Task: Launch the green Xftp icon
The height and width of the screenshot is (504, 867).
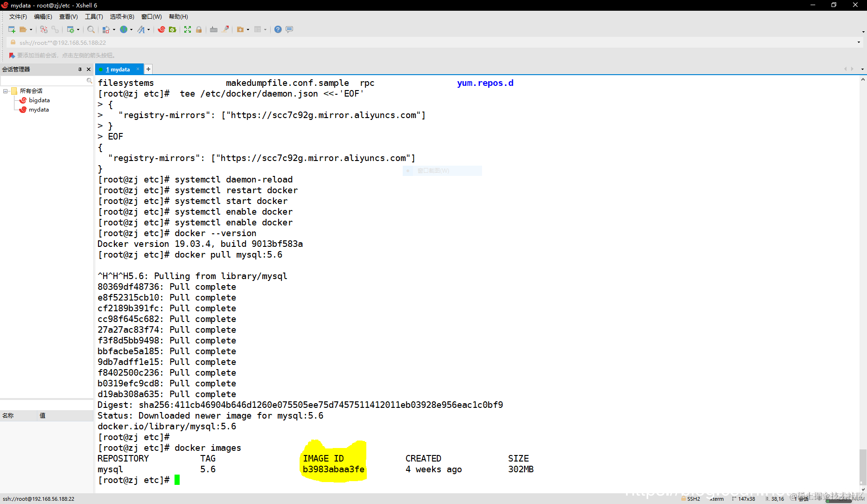Action: 173,29
